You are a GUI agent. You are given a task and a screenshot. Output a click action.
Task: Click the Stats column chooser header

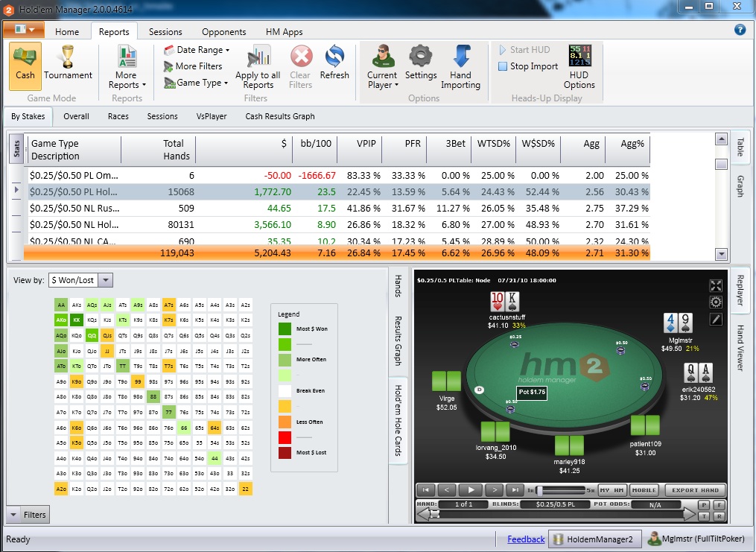point(16,149)
